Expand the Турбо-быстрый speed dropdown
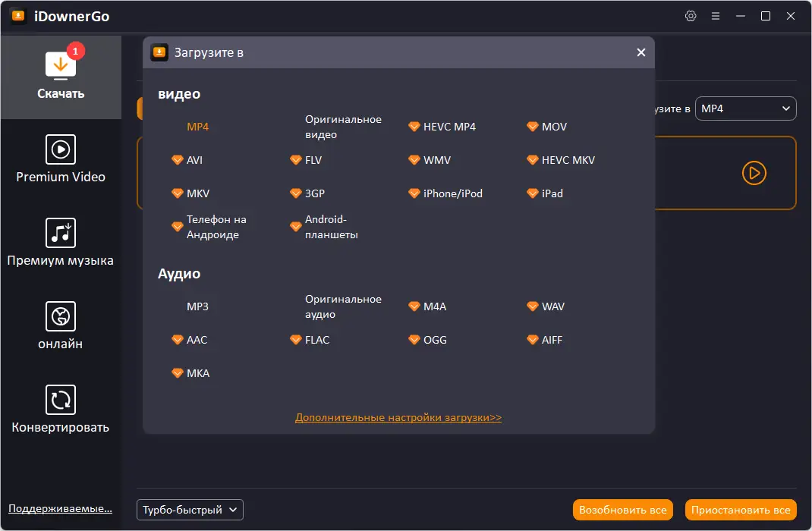 [190, 510]
